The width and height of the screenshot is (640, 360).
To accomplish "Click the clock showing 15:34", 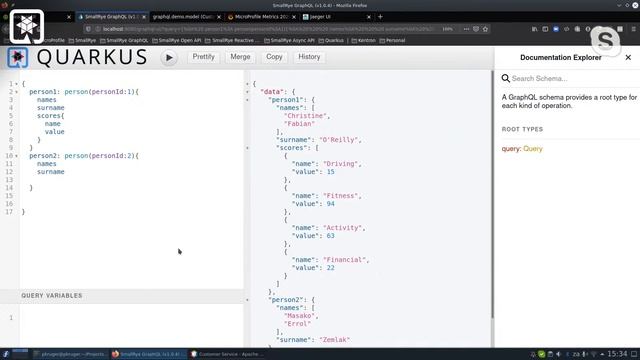I will [617, 354].
